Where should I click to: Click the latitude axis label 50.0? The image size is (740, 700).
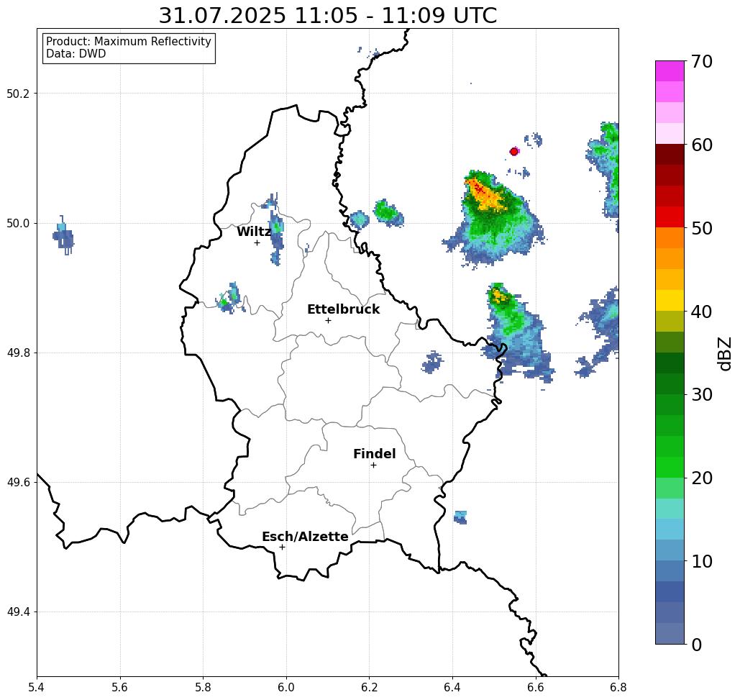tap(18, 223)
